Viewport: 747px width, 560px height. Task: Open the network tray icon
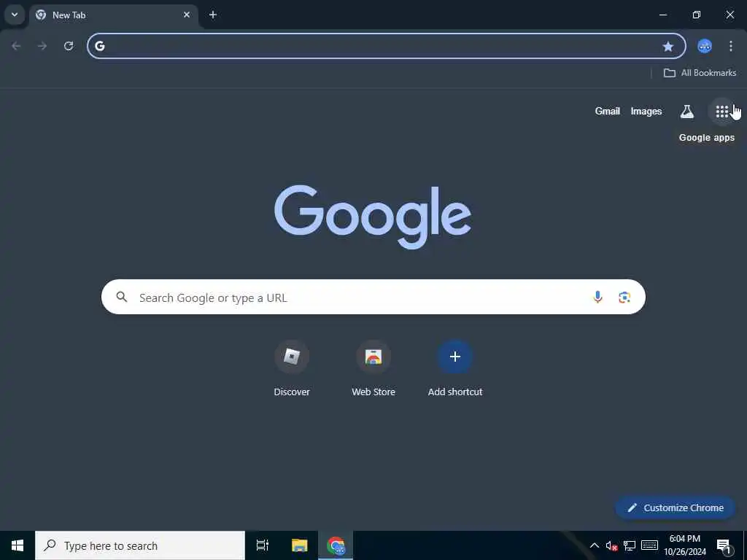[x=630, y=545]
